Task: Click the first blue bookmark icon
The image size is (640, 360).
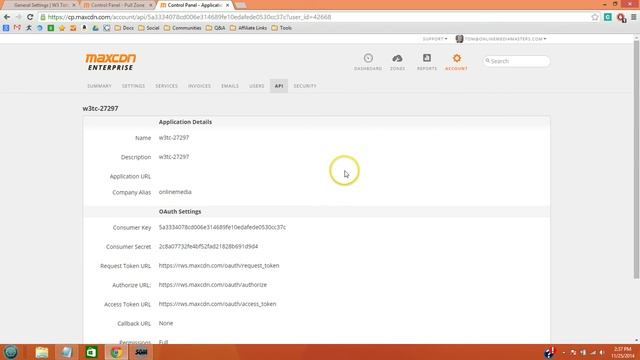Action: click(x=6, y=28)
